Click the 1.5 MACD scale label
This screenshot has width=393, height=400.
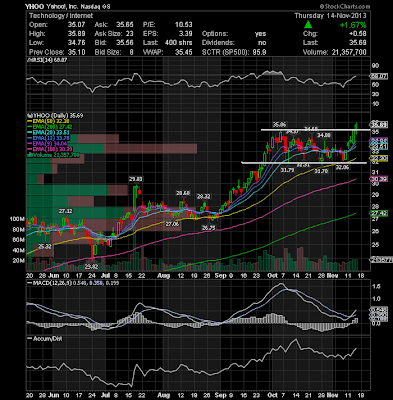376,287
